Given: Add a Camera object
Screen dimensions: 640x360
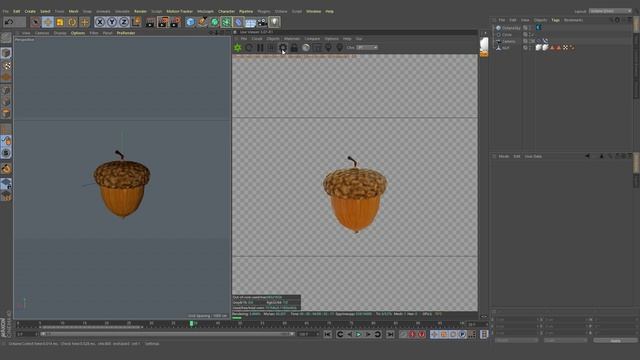Looking at the screenshot, I should [262, 22].
